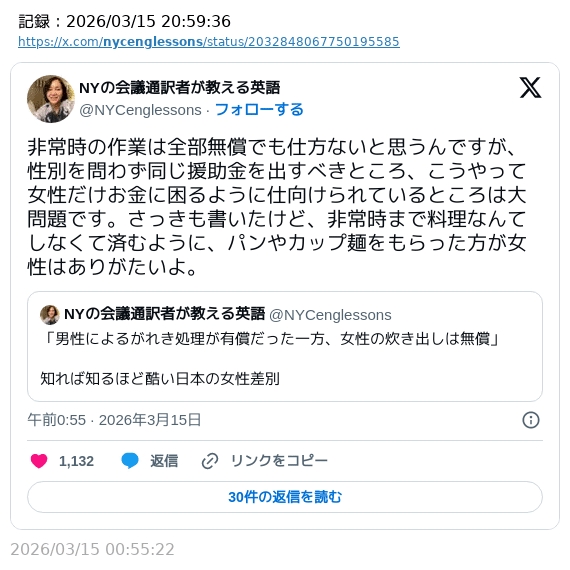The height and width of the screenshot is (570, 570).
Task: Click the quoted tweet author name
Action: pyautogui.click(x=164, y=314)
